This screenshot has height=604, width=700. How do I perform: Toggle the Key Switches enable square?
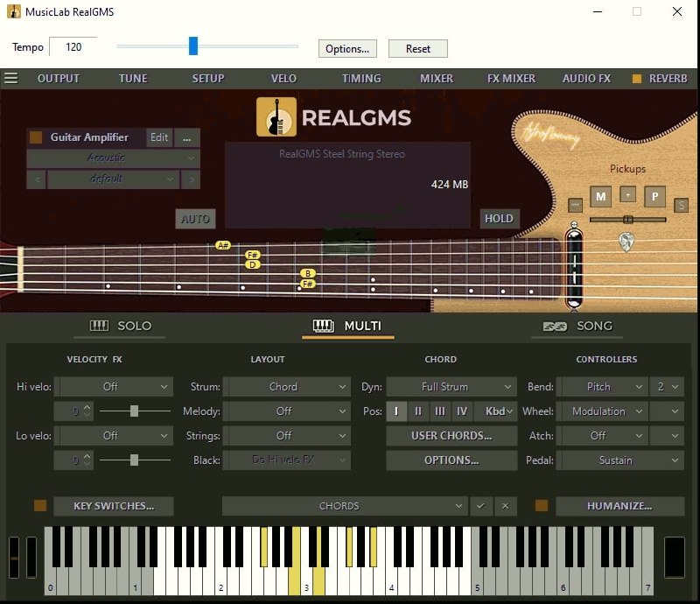40,506
